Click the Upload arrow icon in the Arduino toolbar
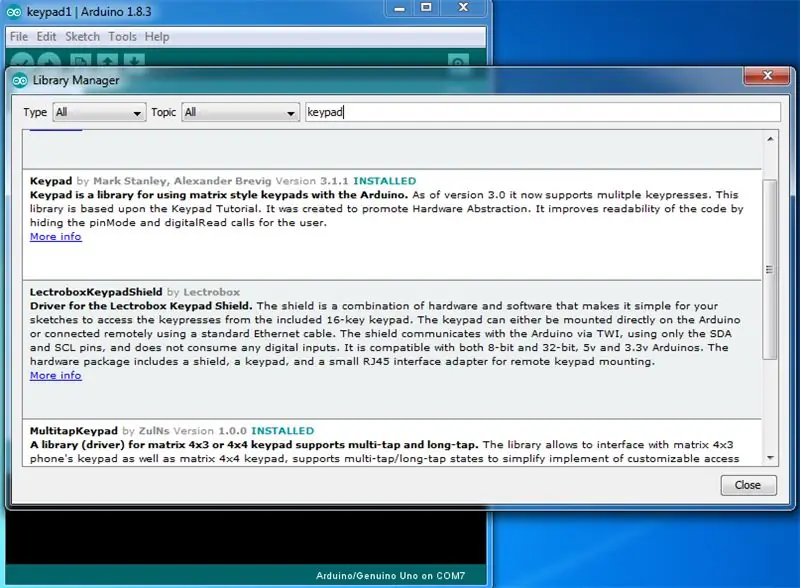This screenshot has width=800, height=588. pyautogui.click(x=49, y=61)
